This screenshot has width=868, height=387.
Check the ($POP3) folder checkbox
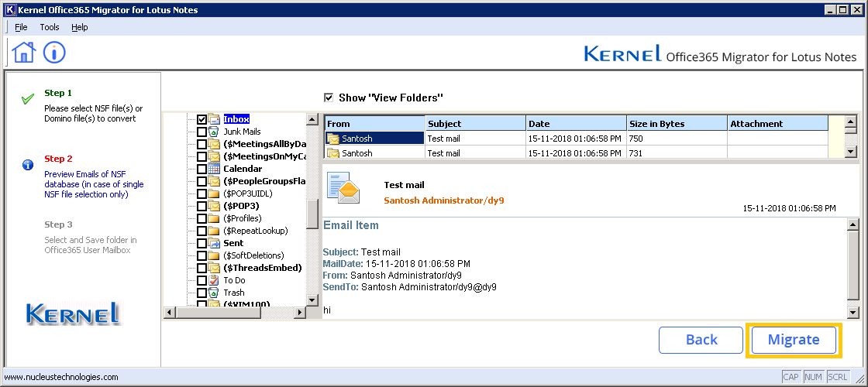[x=202, y=206]
